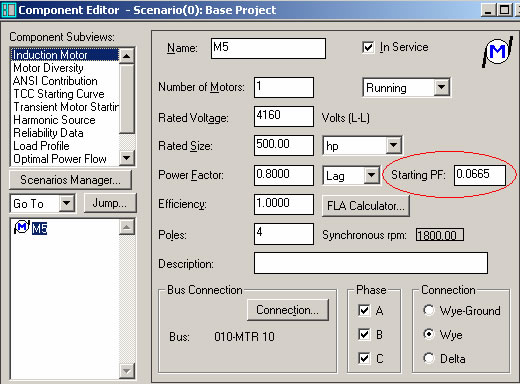The image size is (520, 384).
Task: Select Transient Motor Starting subview
Action: click(65, 107)
